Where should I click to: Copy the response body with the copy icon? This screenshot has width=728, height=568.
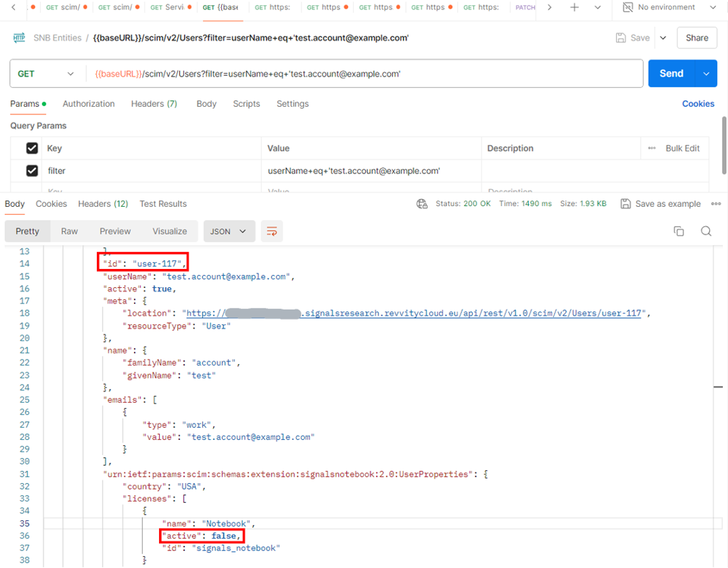pyautogui.click(x=678, y=231)
